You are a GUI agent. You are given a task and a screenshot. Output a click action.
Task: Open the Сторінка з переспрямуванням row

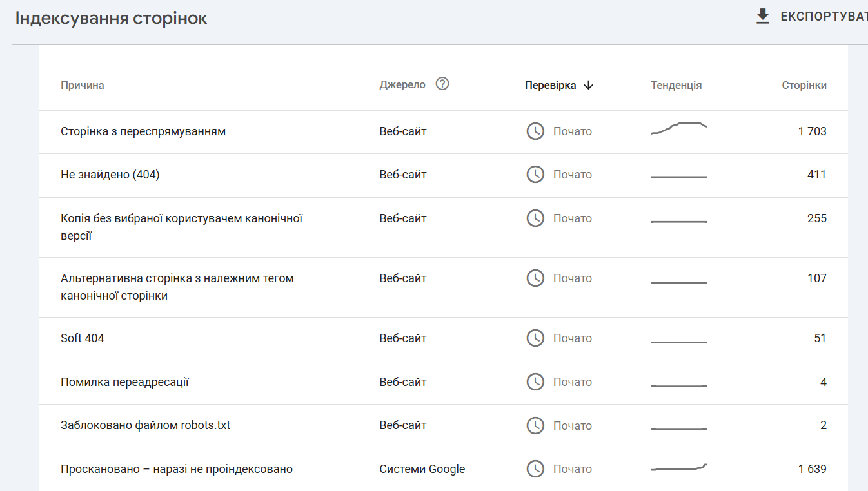pos(143,131)
